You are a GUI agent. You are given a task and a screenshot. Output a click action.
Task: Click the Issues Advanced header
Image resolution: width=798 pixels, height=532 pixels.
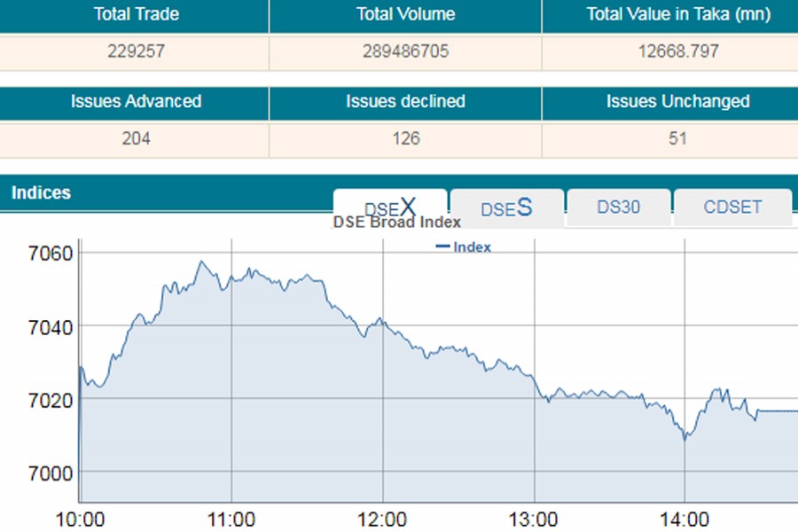tap(136, 102)
